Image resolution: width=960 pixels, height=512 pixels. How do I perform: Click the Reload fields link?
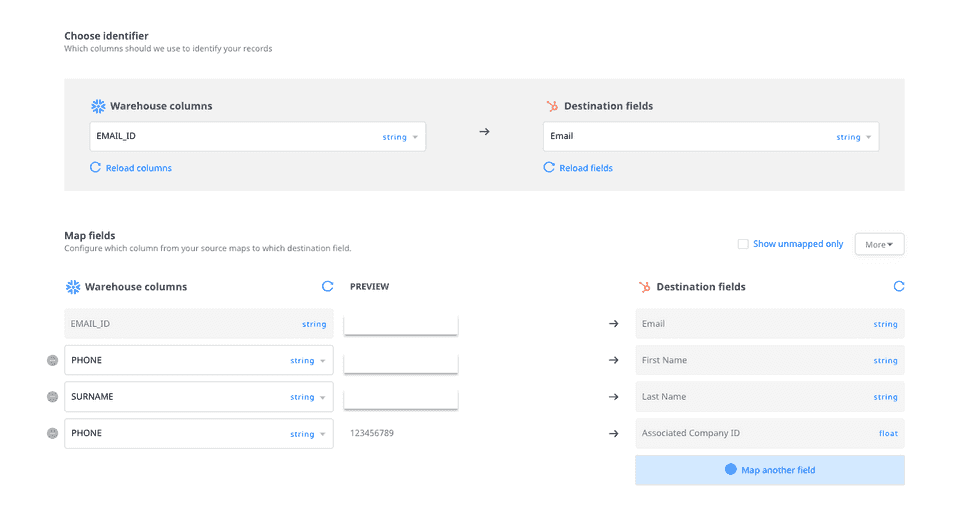(x=586, y=168)
